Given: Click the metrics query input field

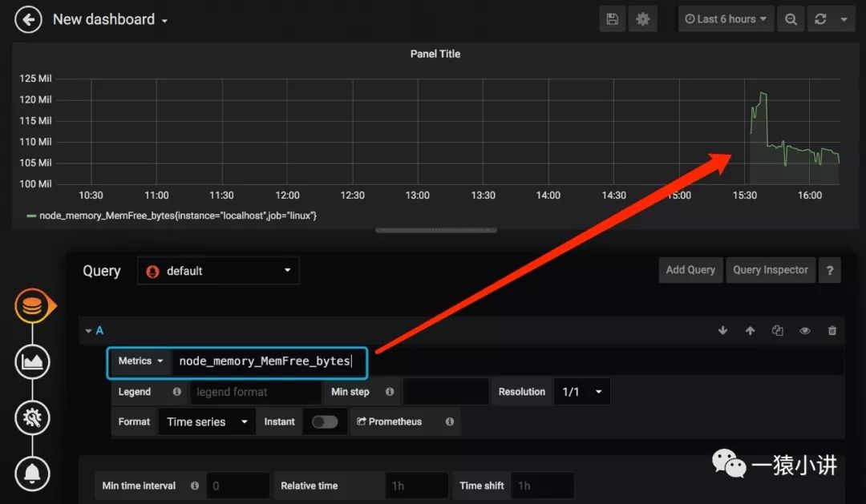Looking at the screenshot, I should [269, 361].
